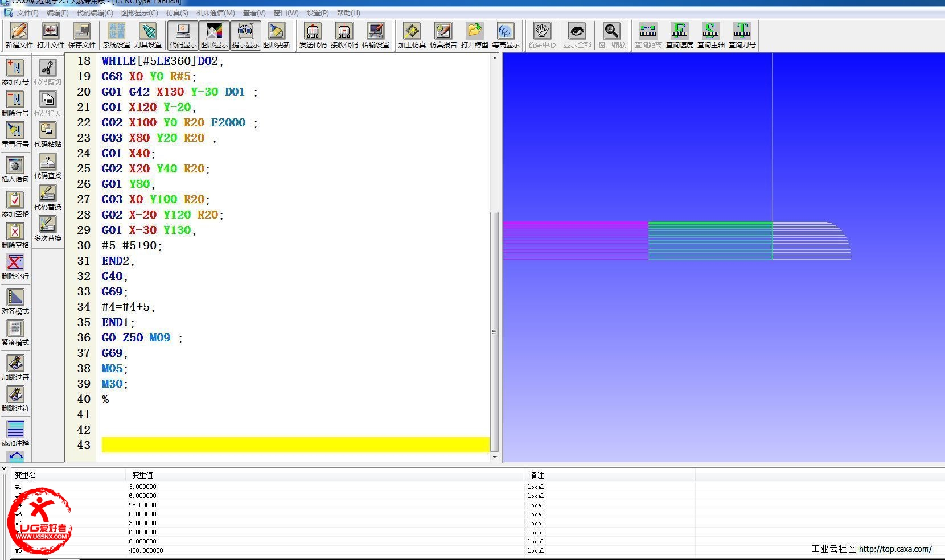Open the 仿真报告 simulation report

coord(443,35)
